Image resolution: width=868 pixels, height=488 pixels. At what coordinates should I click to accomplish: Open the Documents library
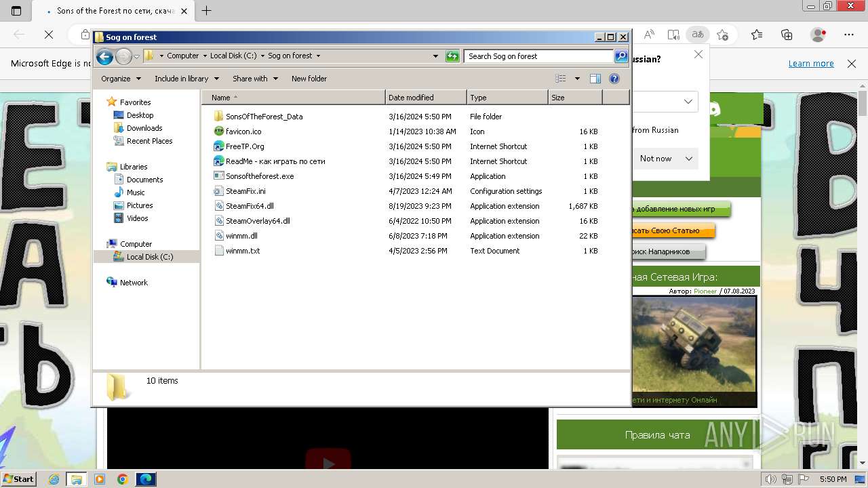[x=144, y=180]
